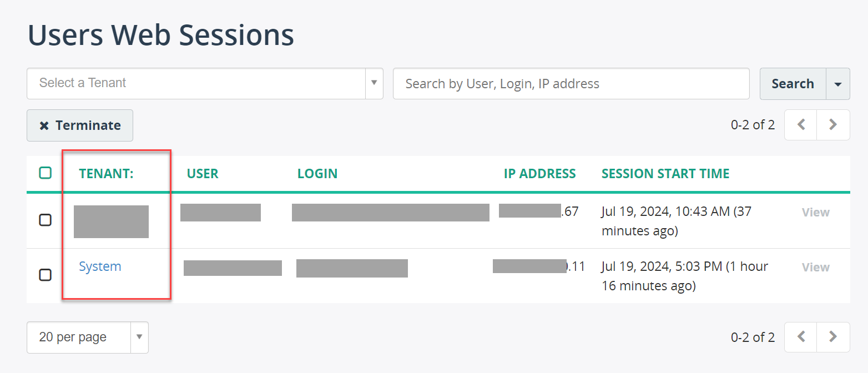The width and height of the screenshot is (868, 373).
Task: Sort by the USER column header
Action: [203, 173]
